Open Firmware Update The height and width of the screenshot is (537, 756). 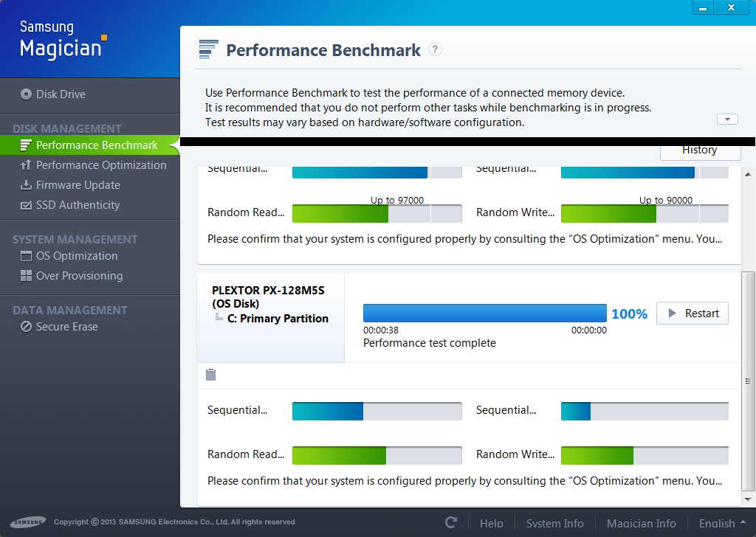pyautogui.click(x=70, y=185)
